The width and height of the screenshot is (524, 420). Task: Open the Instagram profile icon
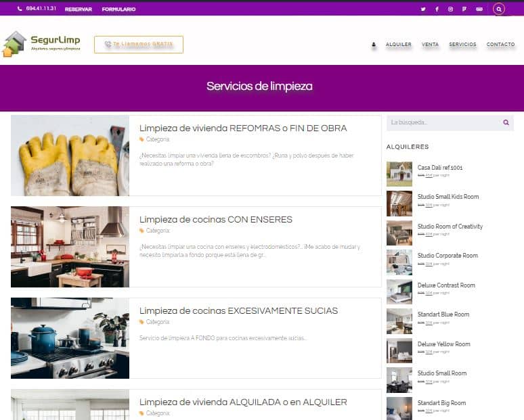coord(450,9)
